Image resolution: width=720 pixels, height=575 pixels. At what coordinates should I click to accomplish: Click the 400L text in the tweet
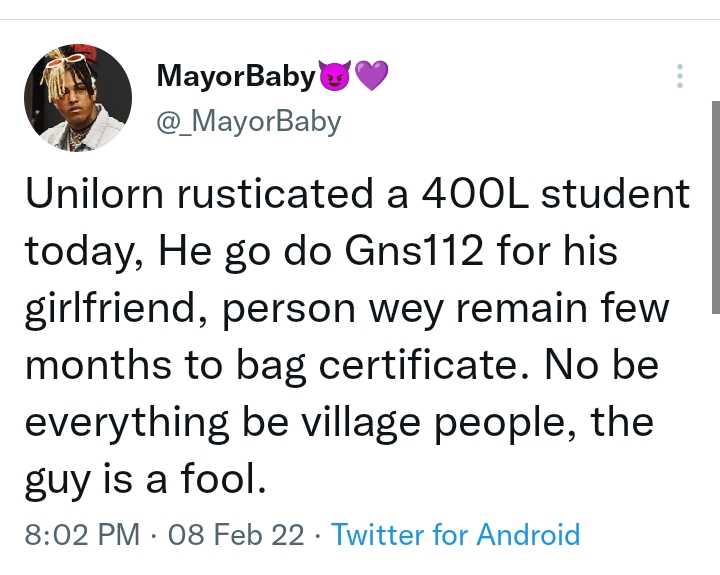point(486,193)
